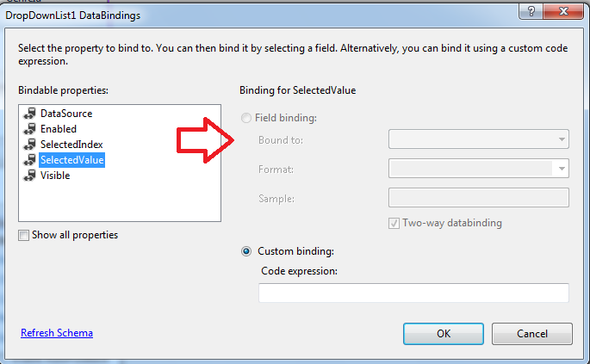Select DataSource in bindable properties

65,114
